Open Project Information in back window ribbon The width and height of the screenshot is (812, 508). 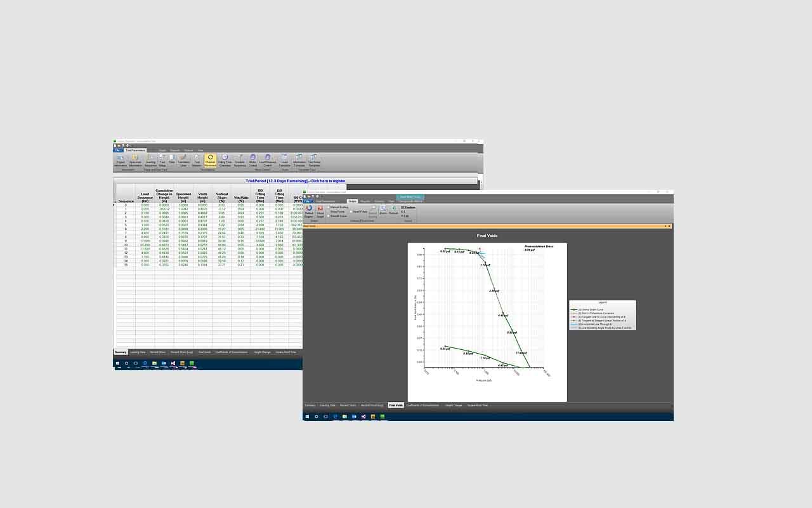[x=120, y=159]
